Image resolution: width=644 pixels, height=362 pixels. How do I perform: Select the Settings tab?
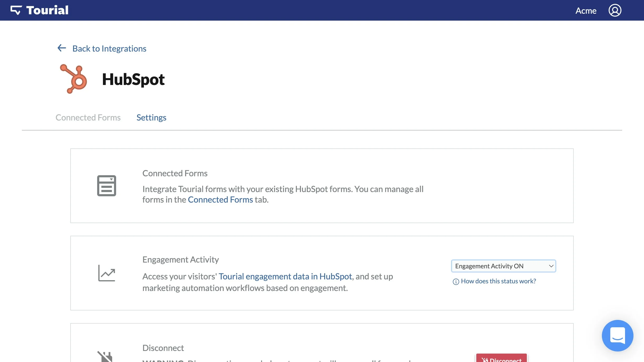(151, 117)
